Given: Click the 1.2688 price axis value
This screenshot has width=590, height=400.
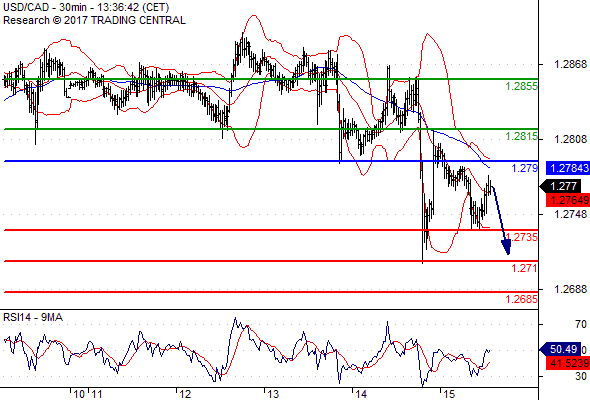Looking at the screenshot, I should coord(570,289).
